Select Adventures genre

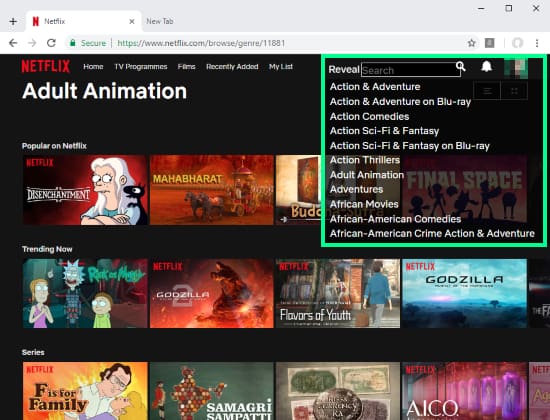[x=356, y=189]
